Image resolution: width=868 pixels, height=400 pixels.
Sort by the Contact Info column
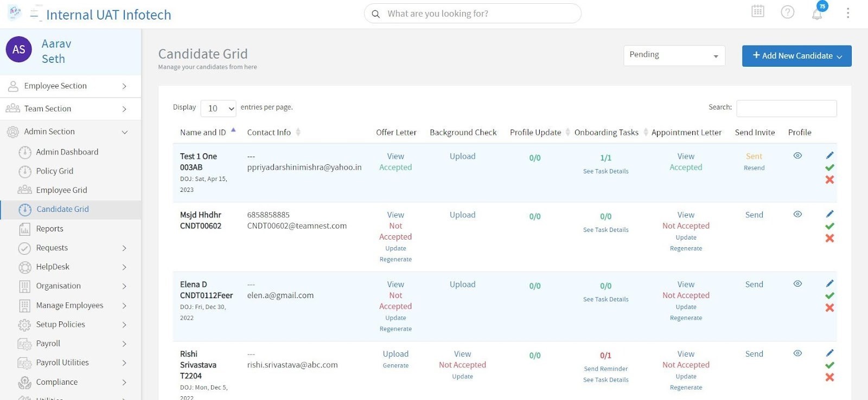click(x=274, y=132)
